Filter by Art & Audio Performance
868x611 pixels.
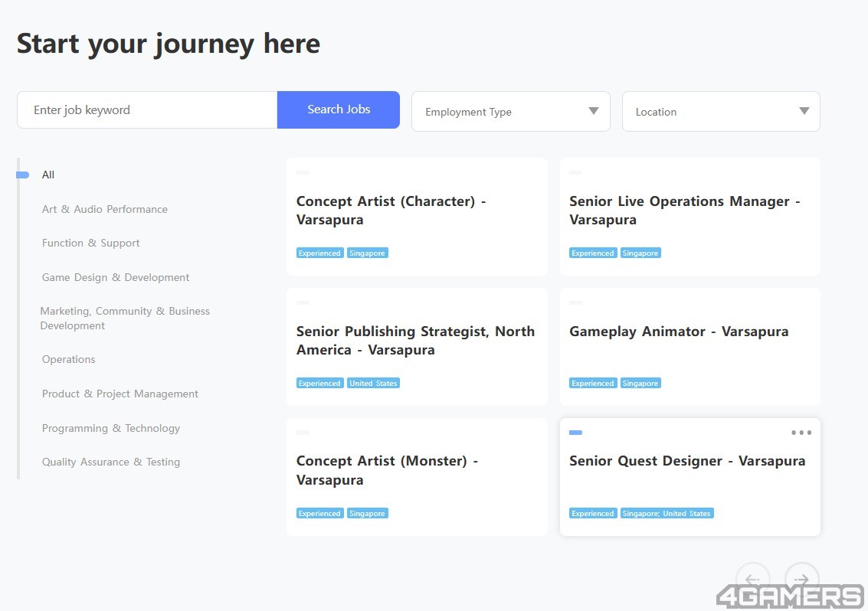(105, 209)
